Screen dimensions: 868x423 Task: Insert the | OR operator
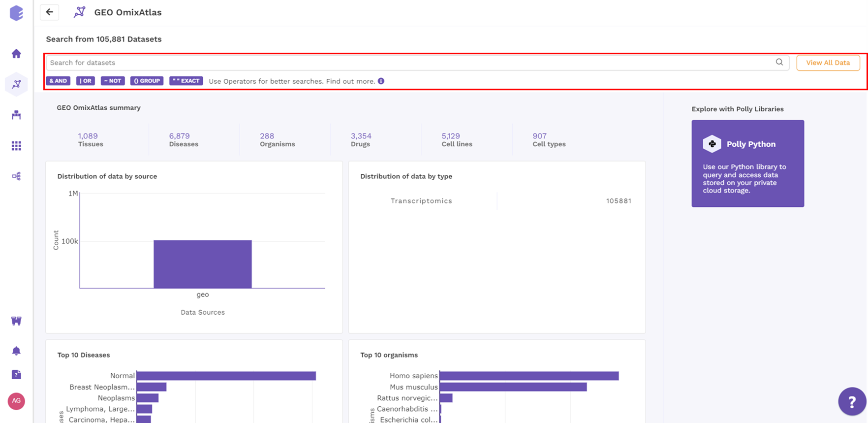86,81
